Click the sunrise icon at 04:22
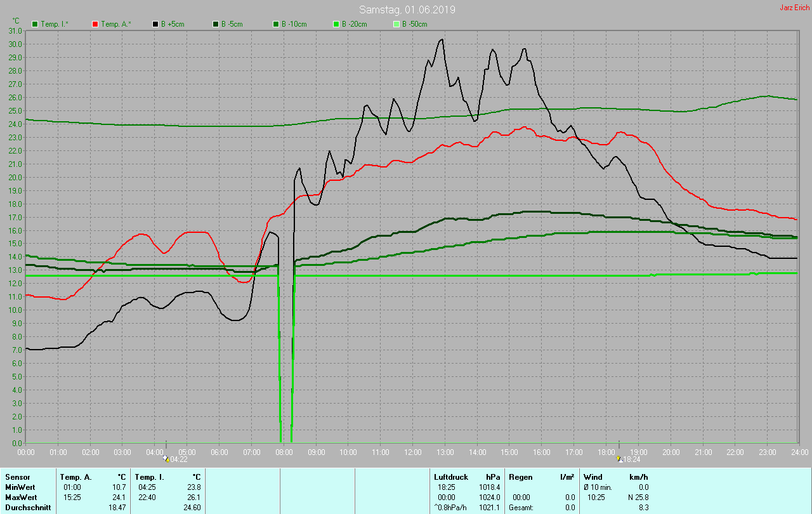This screenshot has width=812, height=514. [166, 459]
